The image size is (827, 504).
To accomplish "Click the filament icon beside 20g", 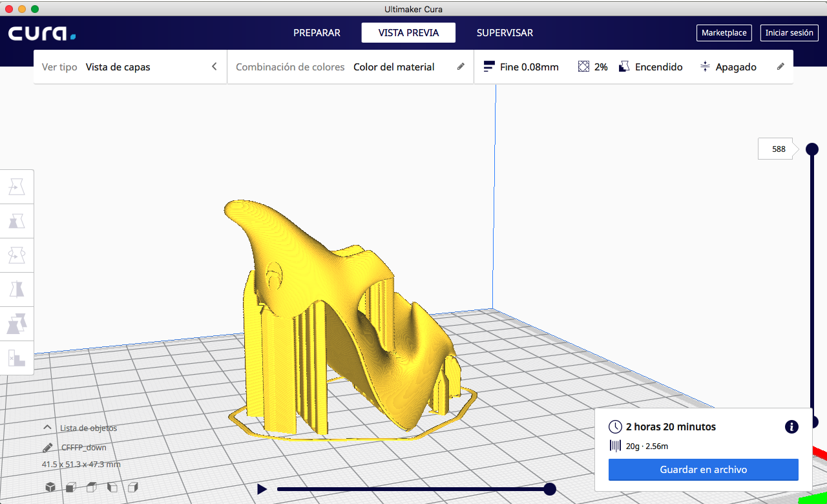I will (x=615, y=446).
